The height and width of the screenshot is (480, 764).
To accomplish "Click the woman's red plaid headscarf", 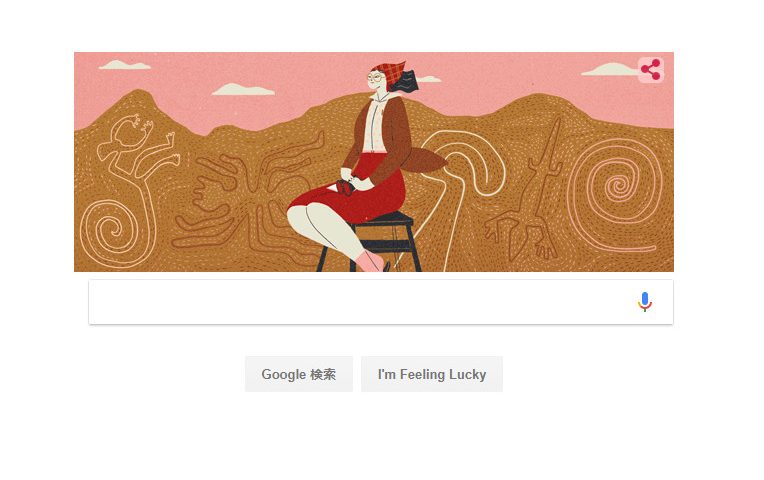I will 390,72.
